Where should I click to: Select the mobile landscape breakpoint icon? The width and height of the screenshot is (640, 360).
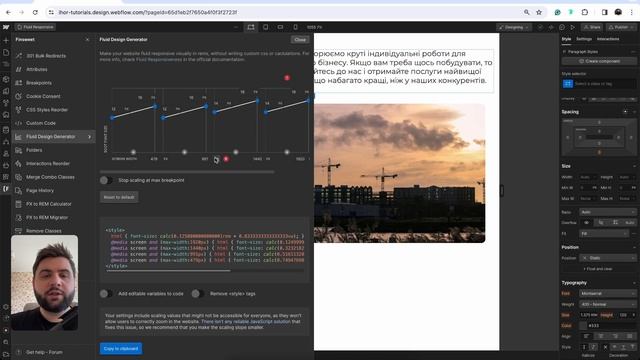[280, 27]
